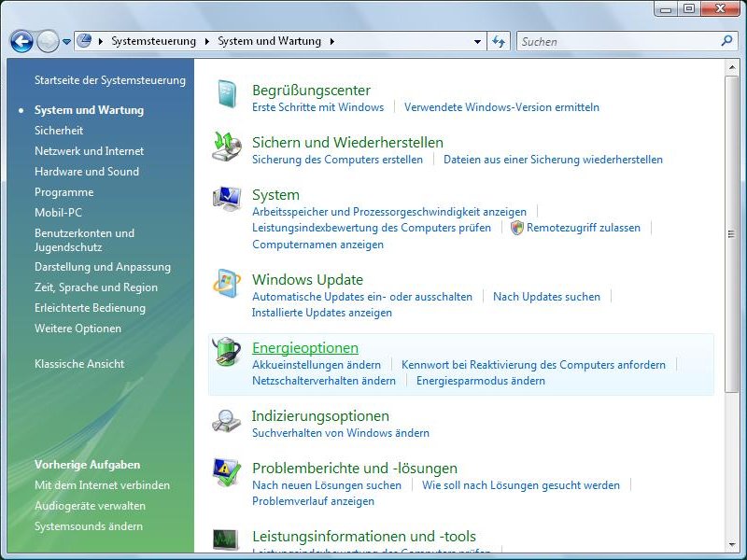747x560 pixels.
Task: Select Systemsteuerung in the breadcrumb path
Action: [x=153, y=41]
